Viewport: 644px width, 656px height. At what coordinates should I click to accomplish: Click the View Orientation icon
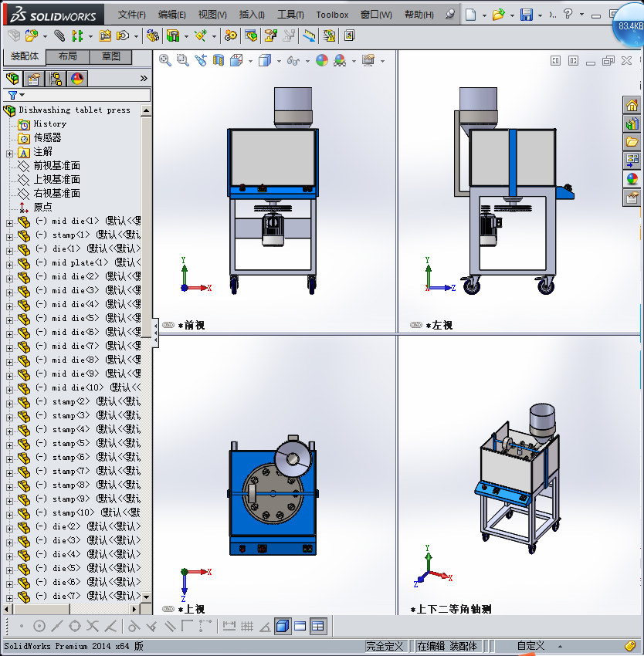pyautogui.click(x=236, y=61)
